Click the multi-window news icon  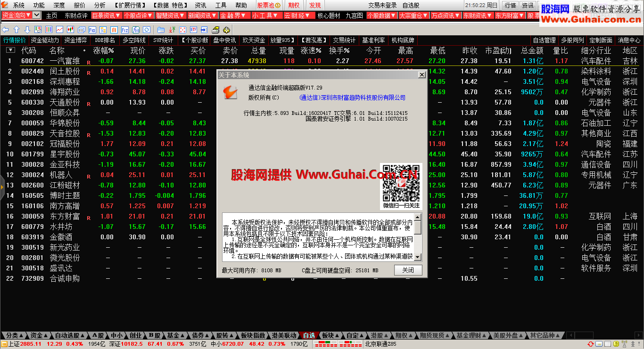(x=81, y=29)
